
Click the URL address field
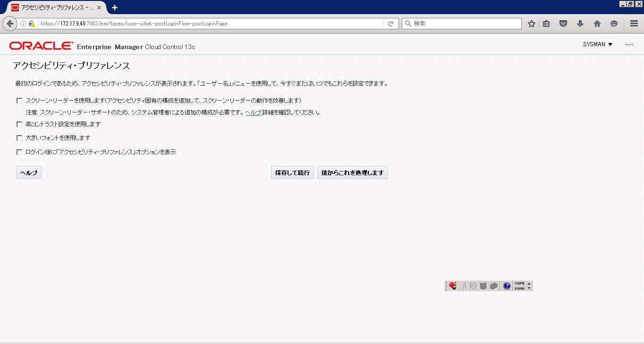[x=210, y=24]
